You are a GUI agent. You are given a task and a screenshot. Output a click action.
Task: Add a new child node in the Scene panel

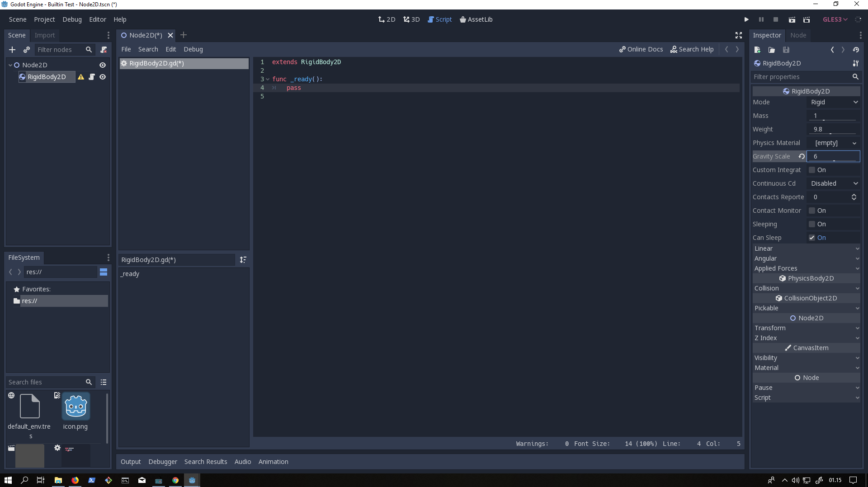pyautogui.click(x=12, y=50)
